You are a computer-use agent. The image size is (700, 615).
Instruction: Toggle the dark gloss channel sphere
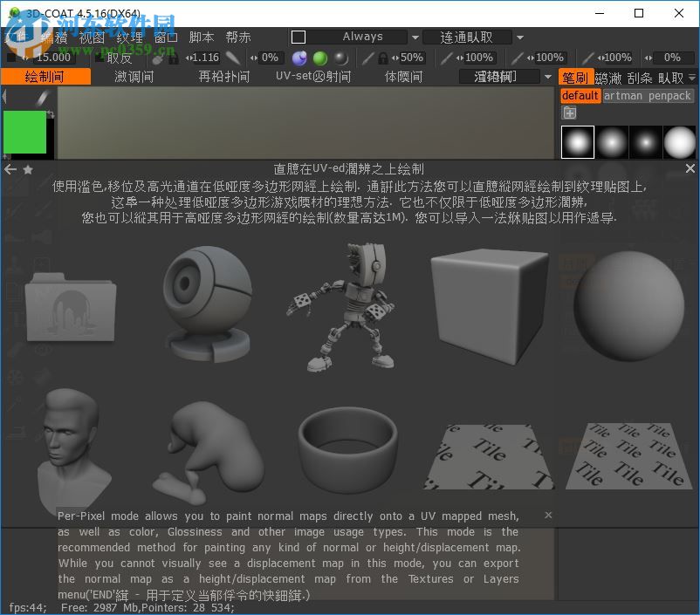click(341, 58)
